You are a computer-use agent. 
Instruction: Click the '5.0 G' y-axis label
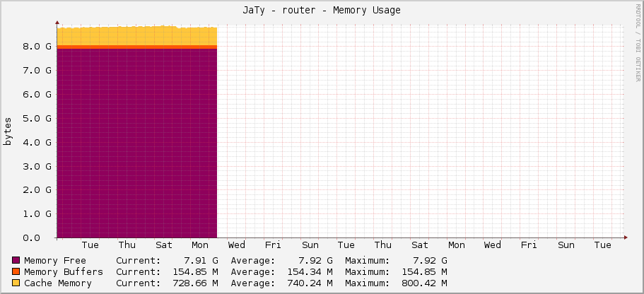coord(37,118)
